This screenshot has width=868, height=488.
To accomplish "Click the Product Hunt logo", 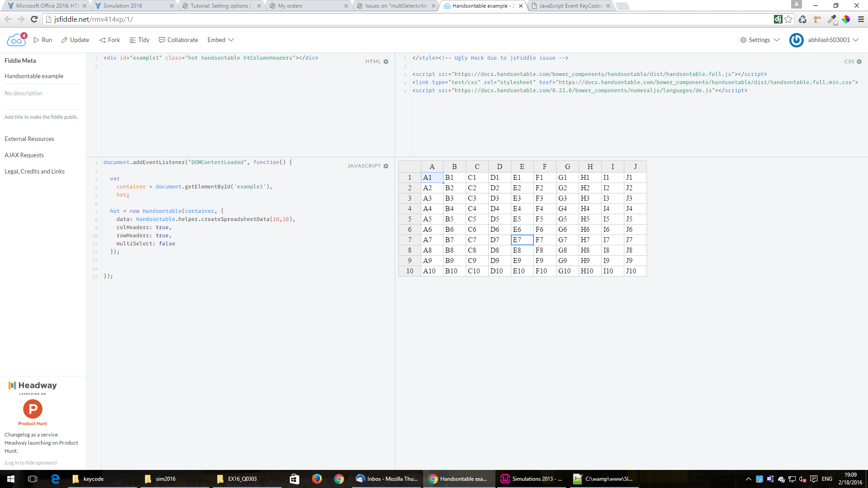I will (x=33, y=413).
